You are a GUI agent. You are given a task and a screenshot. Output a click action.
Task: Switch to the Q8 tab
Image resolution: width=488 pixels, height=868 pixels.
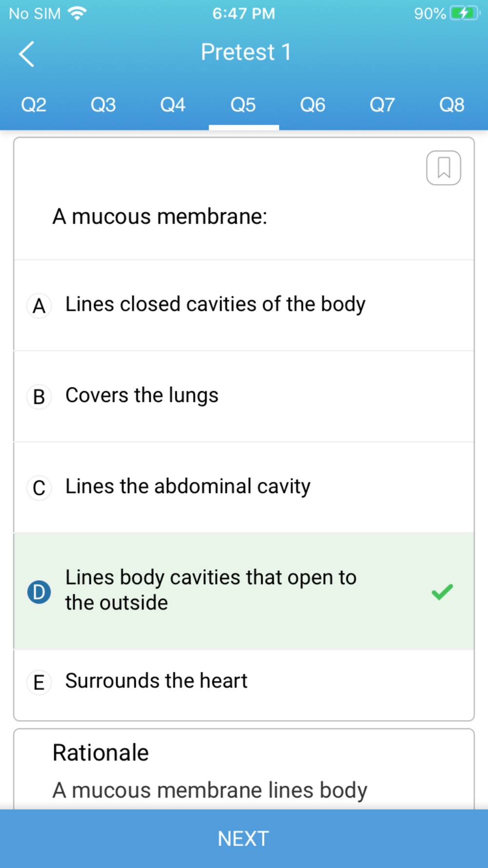tap(452, 105)
